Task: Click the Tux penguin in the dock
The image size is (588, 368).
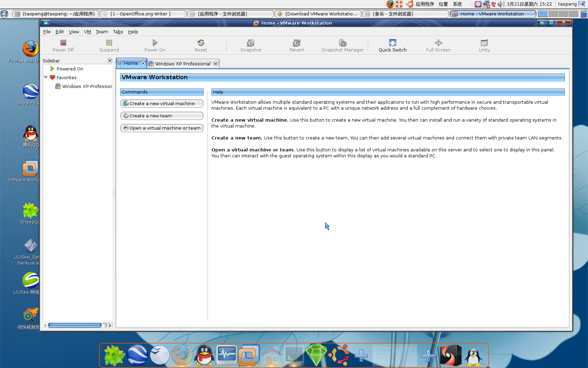Action: click(473, 357)
